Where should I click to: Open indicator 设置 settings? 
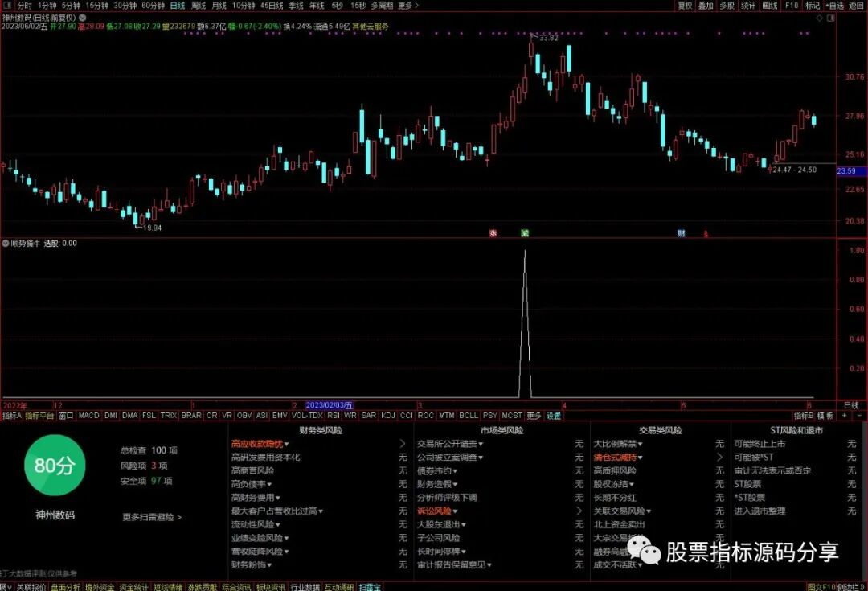coord(554,416)
